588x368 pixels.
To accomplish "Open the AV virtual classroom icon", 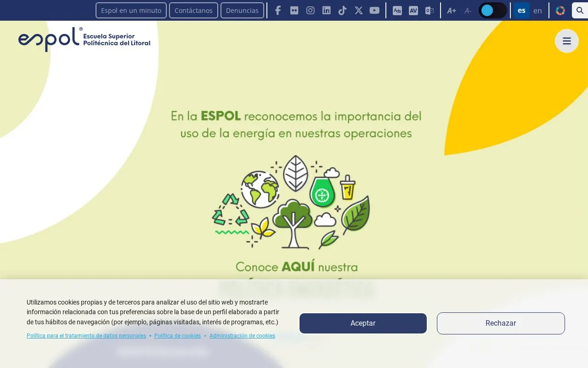I will point(413,10).
